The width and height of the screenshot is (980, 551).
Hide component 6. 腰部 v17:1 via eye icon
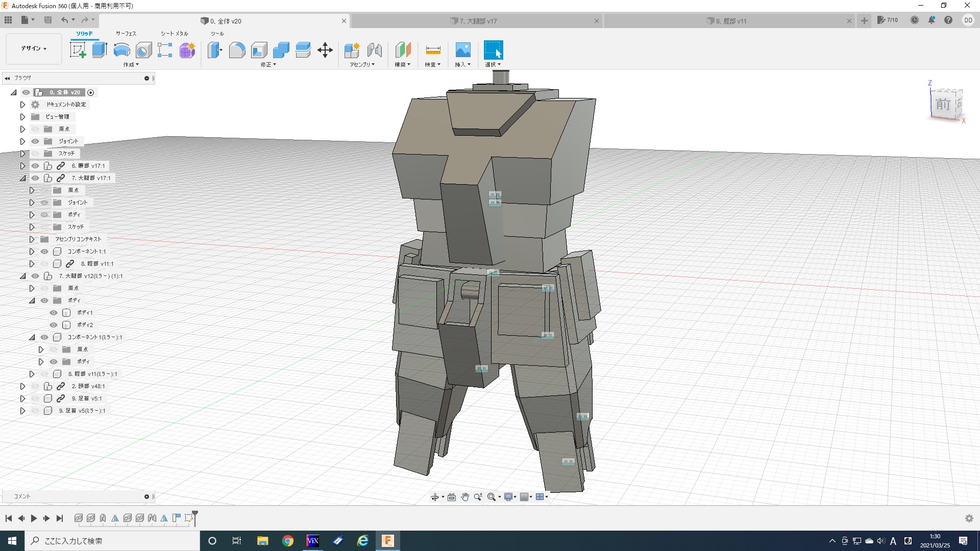pyautogui.click(x=35, y=166)
